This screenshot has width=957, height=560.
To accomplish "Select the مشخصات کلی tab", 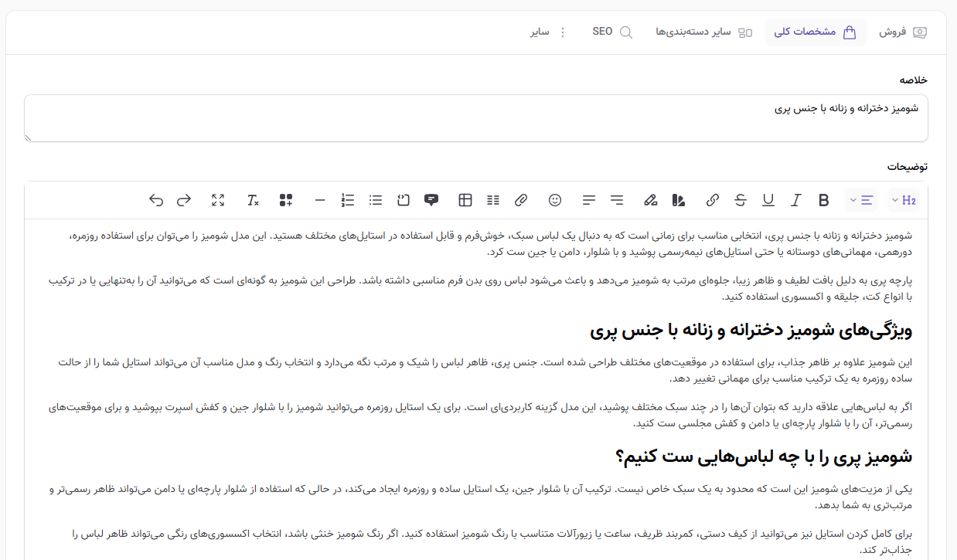I will click(x=816, y=32).
